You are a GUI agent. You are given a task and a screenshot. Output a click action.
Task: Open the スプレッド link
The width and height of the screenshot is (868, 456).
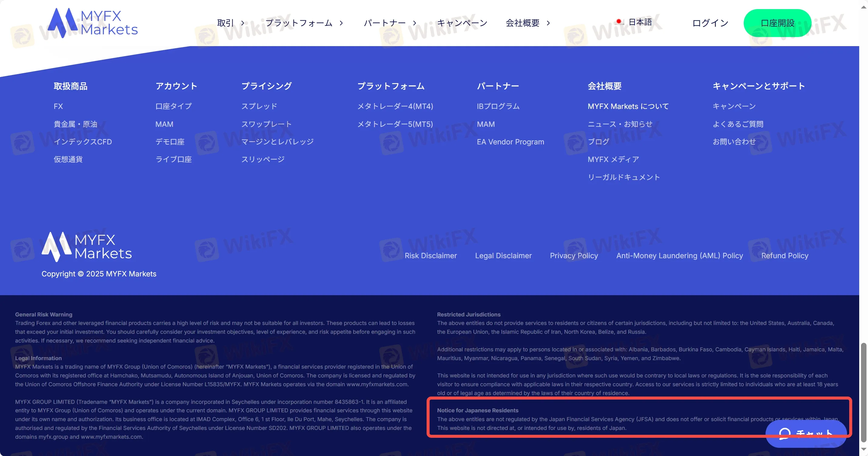pyautogui.click(x=260, y=106)
